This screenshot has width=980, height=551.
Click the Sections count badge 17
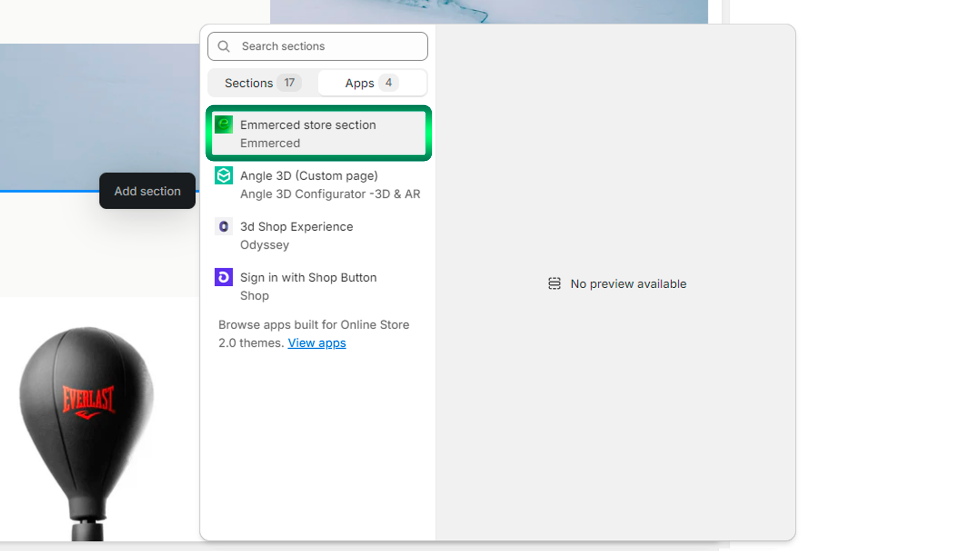pos(289,83)
